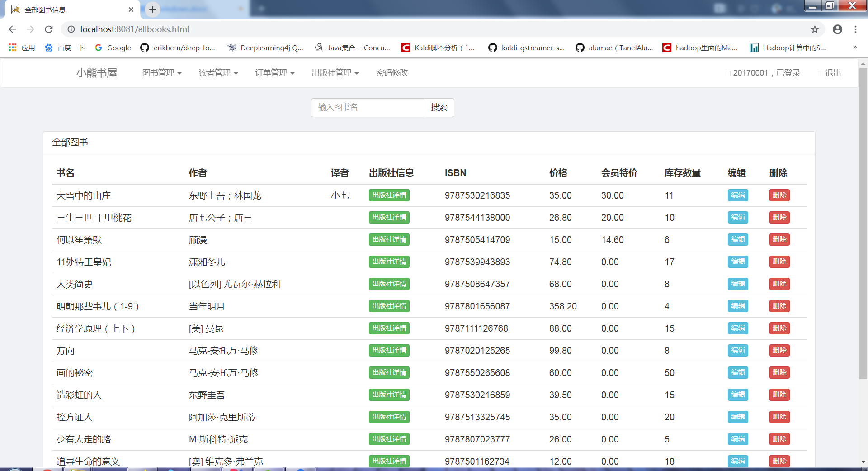Open the 百度一下 bookmark

tap(65, 48)
